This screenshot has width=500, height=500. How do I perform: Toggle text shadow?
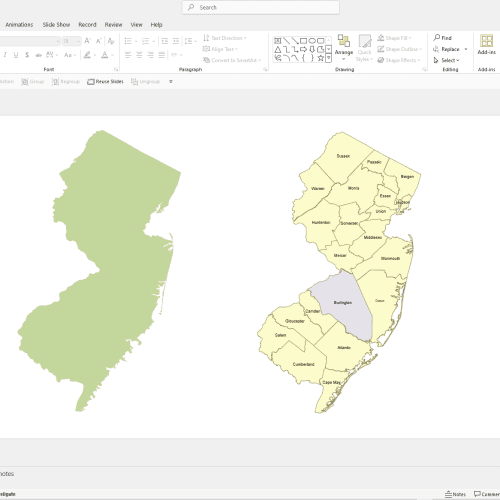(x=27, y=55)
